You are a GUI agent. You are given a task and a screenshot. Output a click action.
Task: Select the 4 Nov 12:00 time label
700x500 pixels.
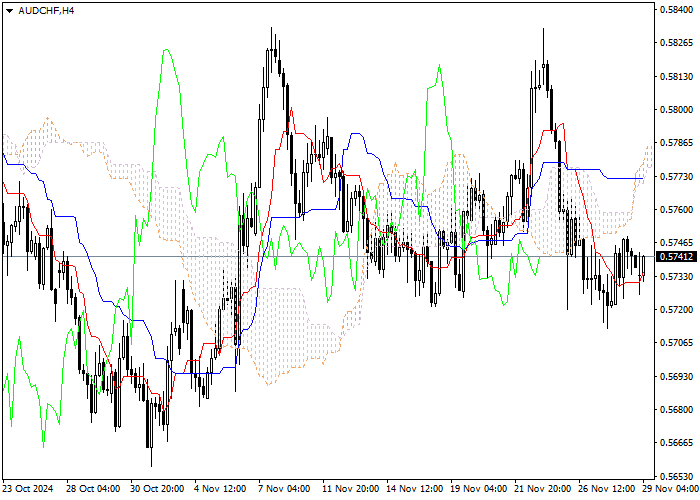222,489
